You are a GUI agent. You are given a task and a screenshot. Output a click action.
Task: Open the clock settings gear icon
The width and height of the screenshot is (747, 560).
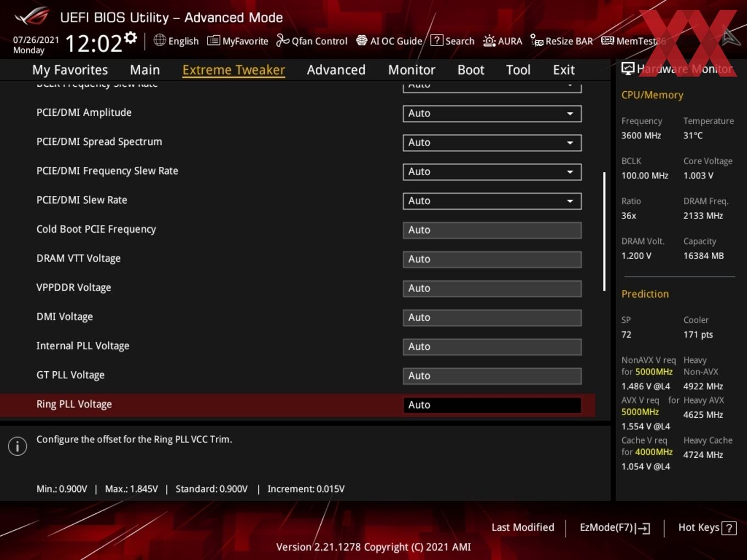[x=131, y=38]
